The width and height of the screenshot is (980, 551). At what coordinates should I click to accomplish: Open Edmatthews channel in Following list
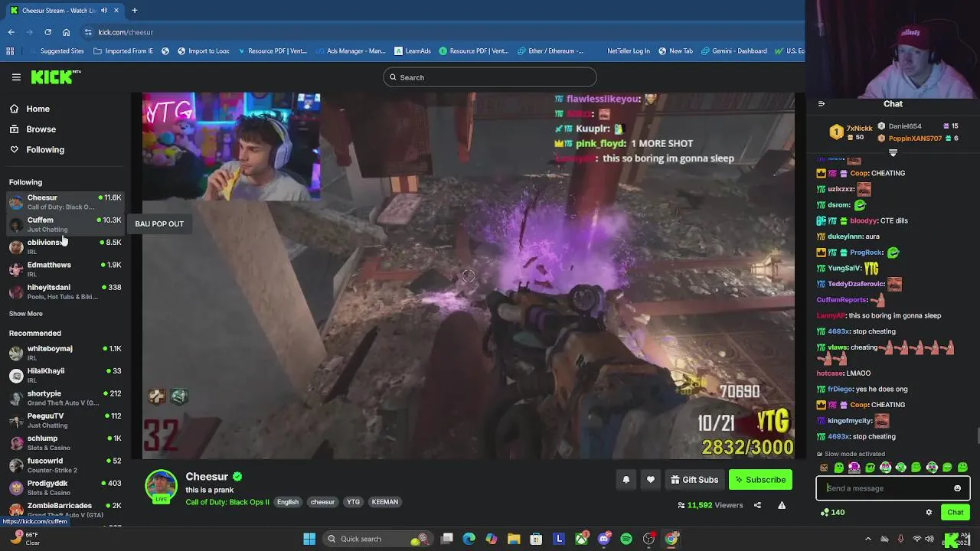pyautogui.click(x=65, y=269)
